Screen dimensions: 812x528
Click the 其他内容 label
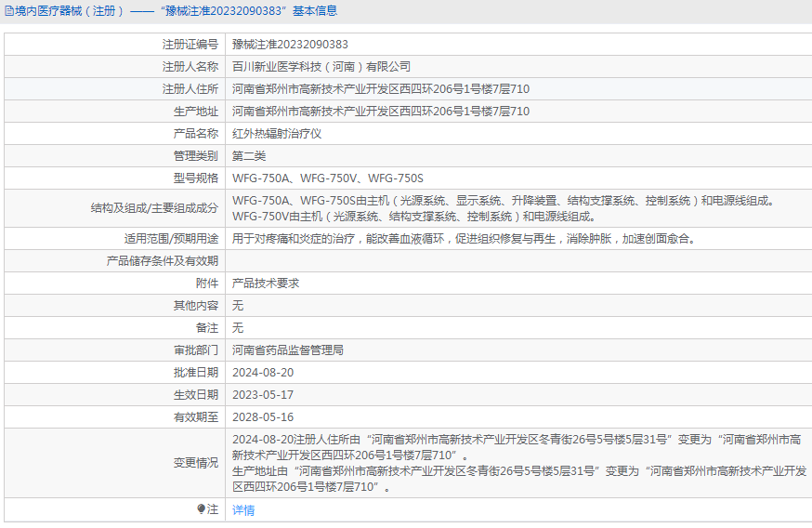196,306
